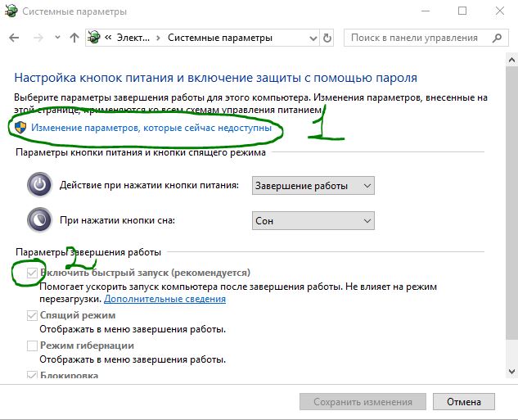Toggle the Блокировка checkbox
518x420 pixels.
32,375
